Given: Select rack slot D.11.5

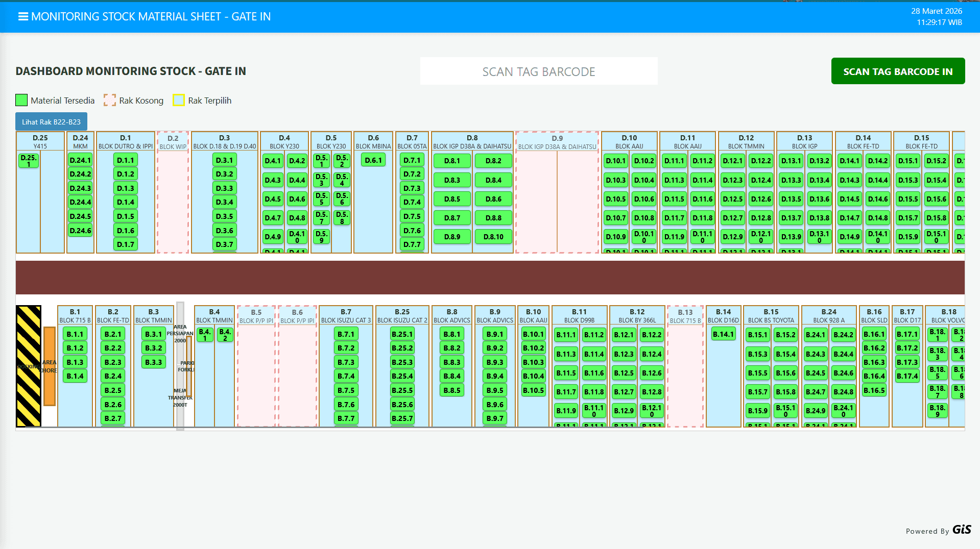Looking at the screenshot, I should (674, 199).
